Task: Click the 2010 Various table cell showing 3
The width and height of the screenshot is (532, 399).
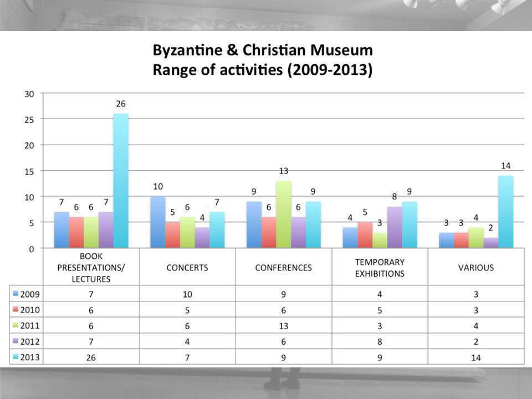Action: click(x=475, y=310)
